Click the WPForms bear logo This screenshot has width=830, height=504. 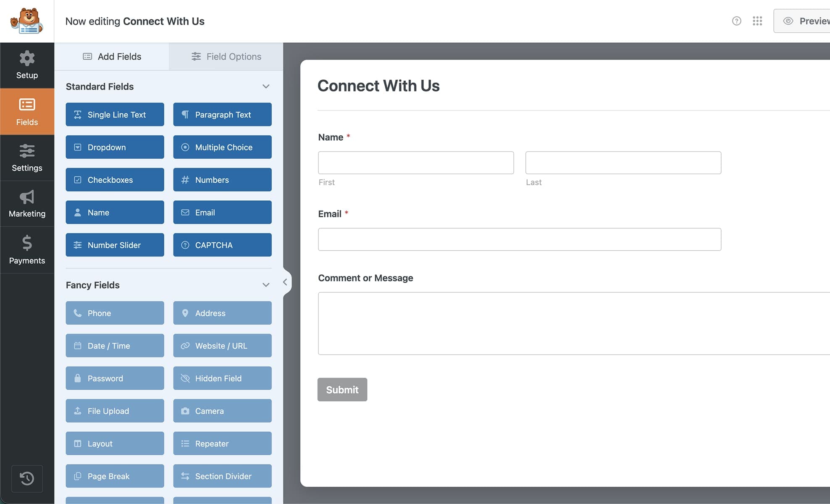[27, 21]
